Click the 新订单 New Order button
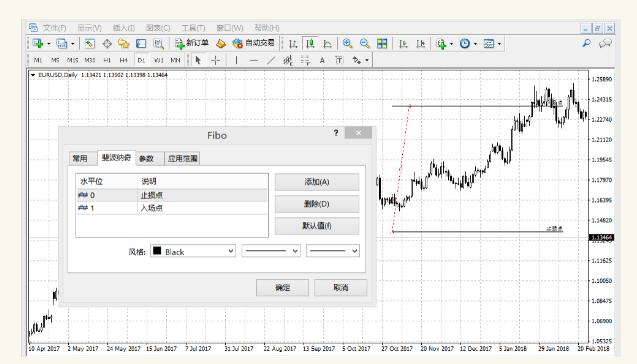The width and height of the screenshot is (637, 364). (x=192, y=43)
